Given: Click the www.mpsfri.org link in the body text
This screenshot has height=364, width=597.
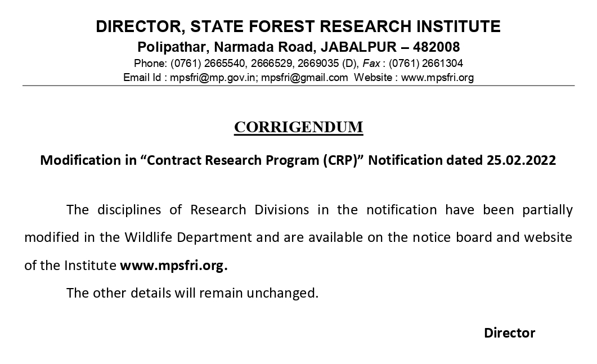Looking at the screenshot, I should (174, 266).
